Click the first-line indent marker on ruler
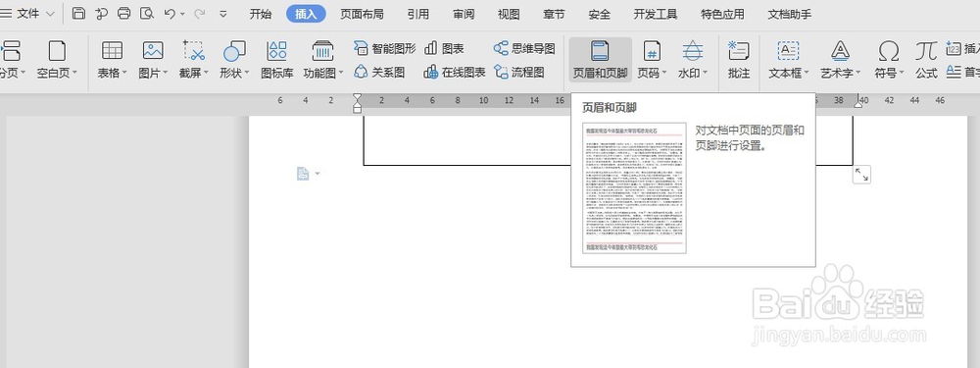The height and width of the screenshot is (368, 980). pyautogui.click(x=358, y=98)
